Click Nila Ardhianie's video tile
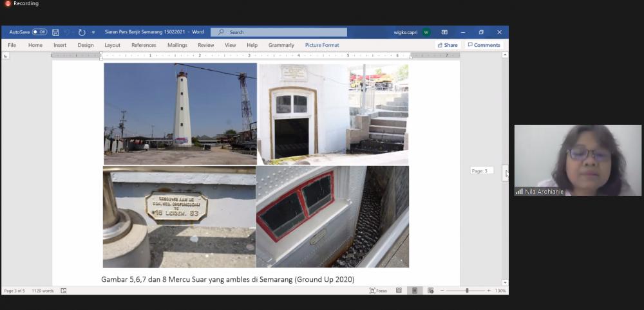Screen dimensions: 644x310 click(x=578, y=160)
